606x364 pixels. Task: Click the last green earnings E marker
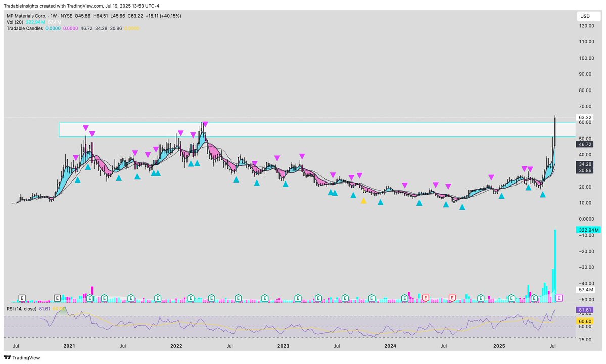pos(535,298)
